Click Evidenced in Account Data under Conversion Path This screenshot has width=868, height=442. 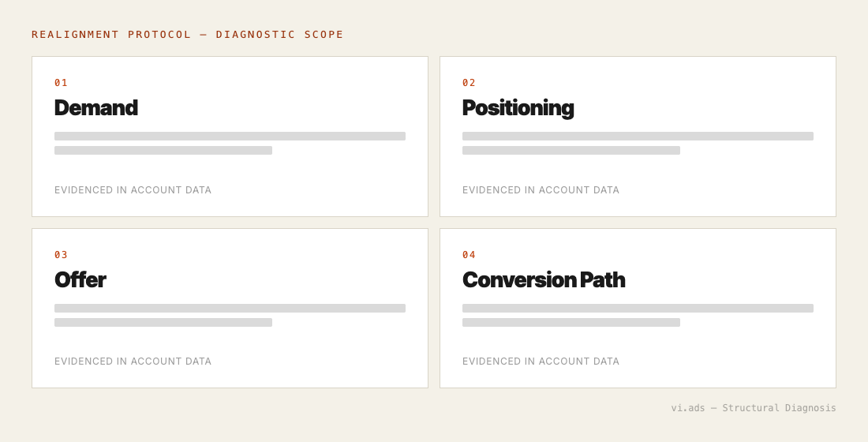(x=541, y=361)
